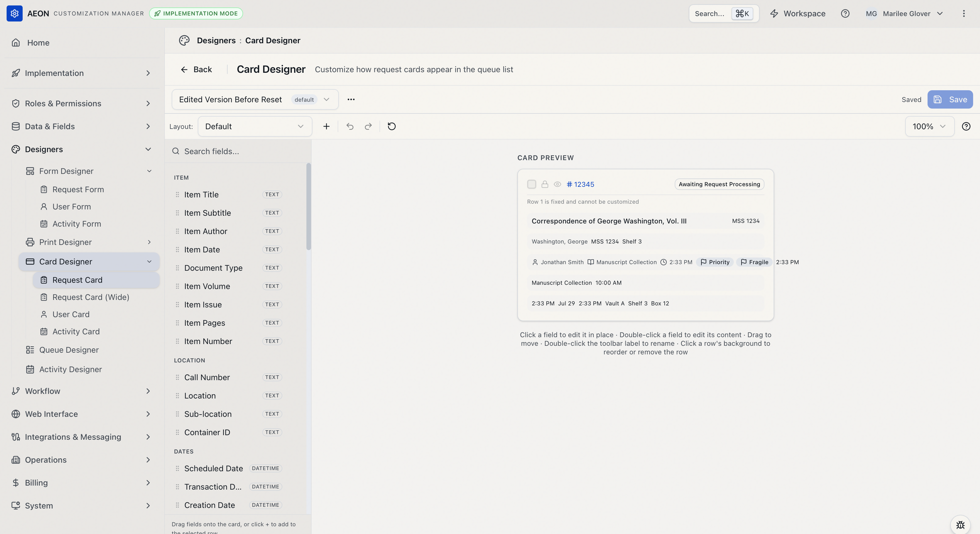Image resolution: width=980 pixels, height=534 pixels.
Task: Open Request Form in sidebar
Action: (x=96, y=189)
